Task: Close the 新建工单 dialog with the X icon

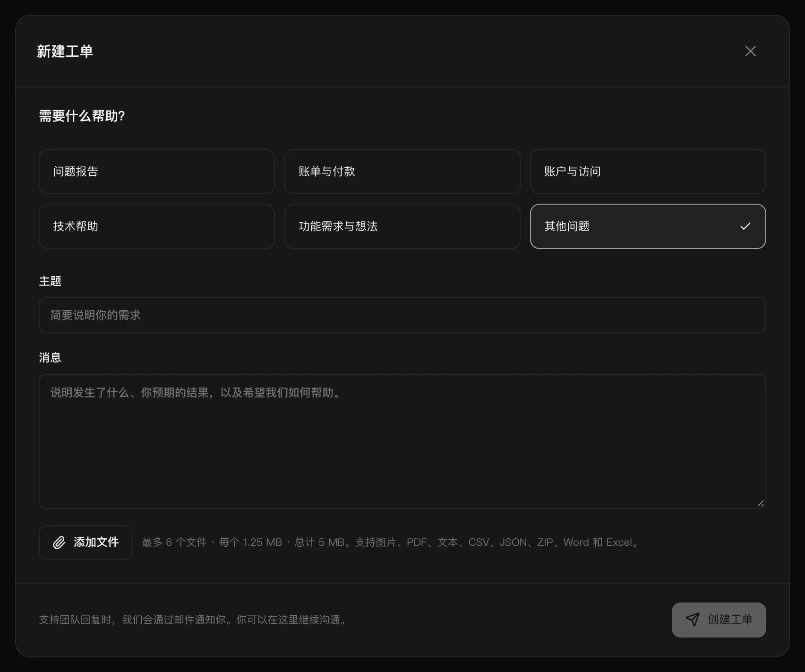Action: click(750, 51)
